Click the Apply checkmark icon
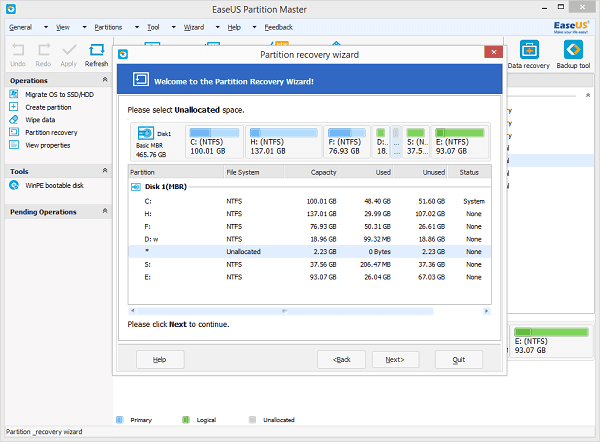 point(69,50)
